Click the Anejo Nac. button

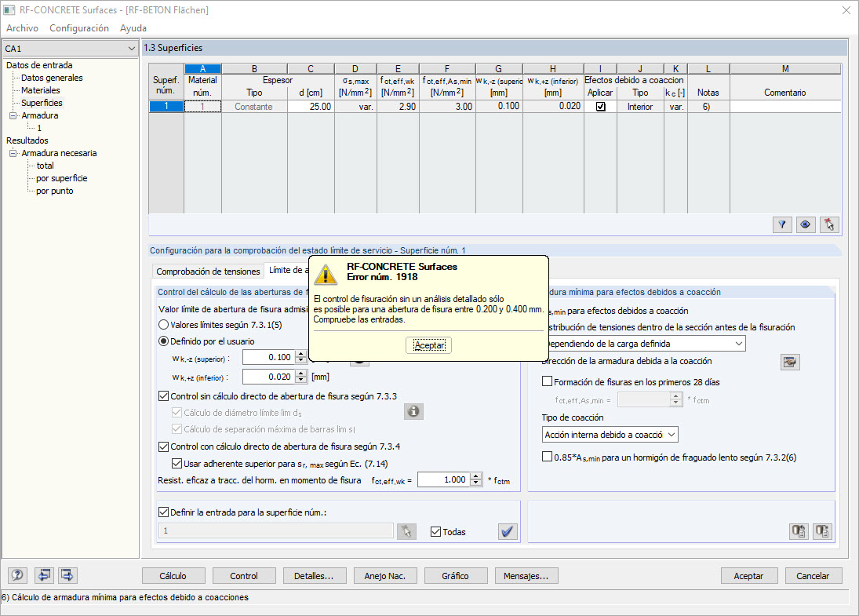tap(384, 576)
